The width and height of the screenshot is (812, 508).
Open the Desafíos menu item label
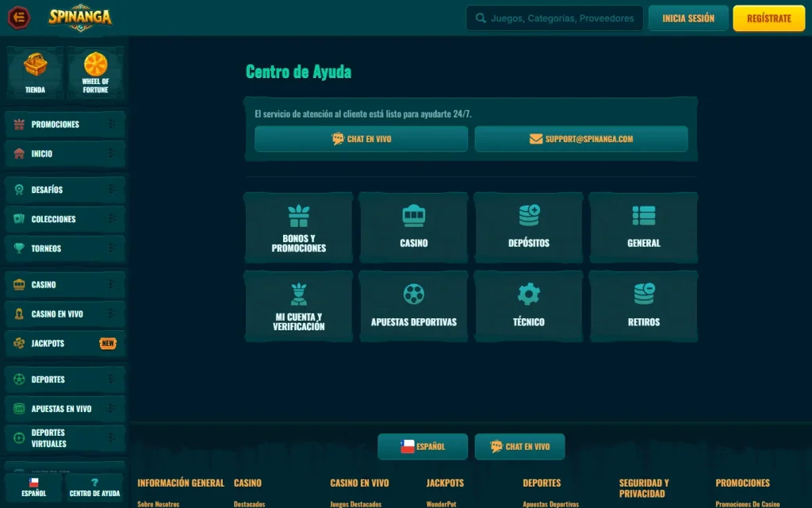pos(47,190)
